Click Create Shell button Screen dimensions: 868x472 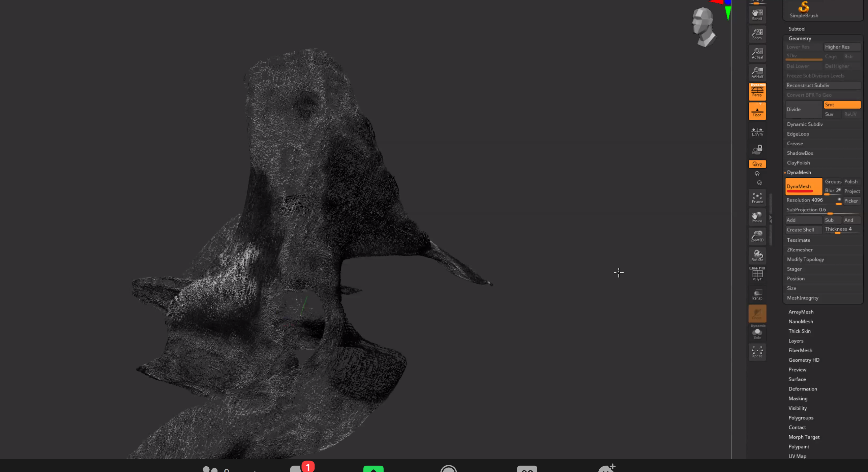(x=804, y=230)
